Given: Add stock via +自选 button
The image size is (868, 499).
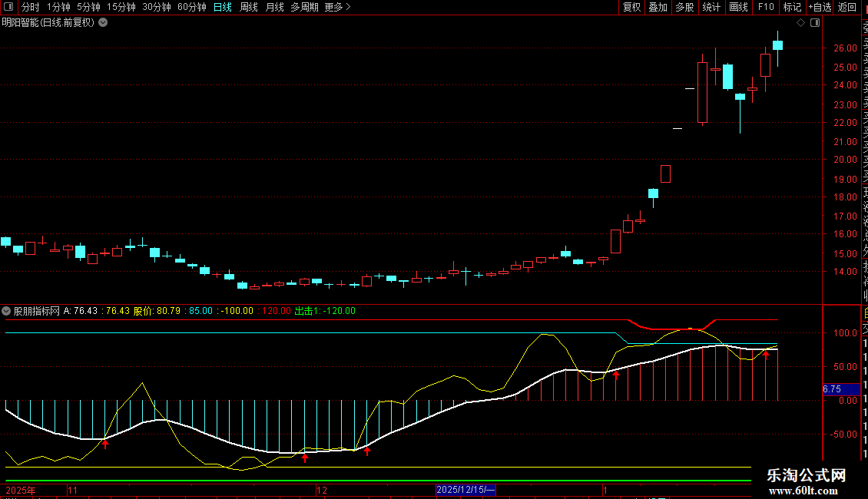Looking at the screenshot, I should tap(820, 7).
